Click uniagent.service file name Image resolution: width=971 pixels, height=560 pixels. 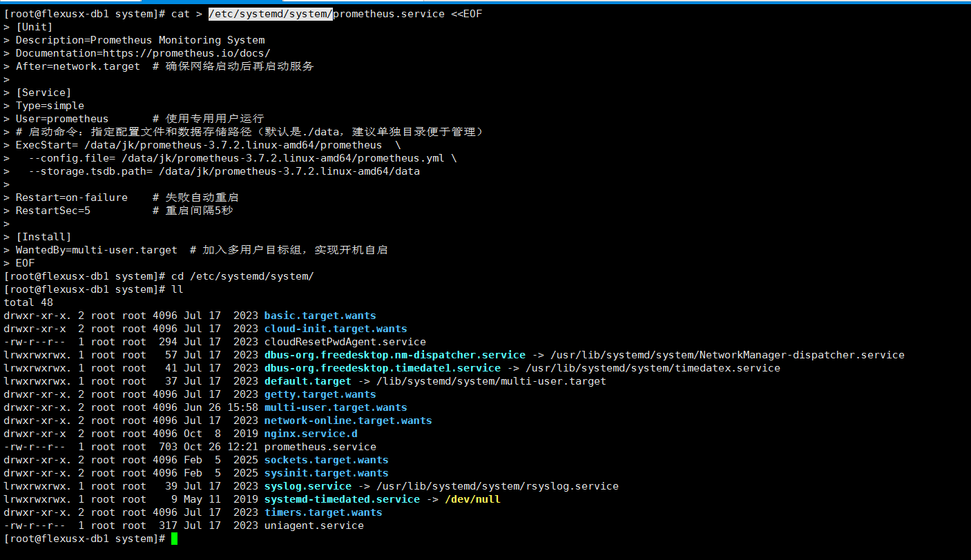pos(314,525)
